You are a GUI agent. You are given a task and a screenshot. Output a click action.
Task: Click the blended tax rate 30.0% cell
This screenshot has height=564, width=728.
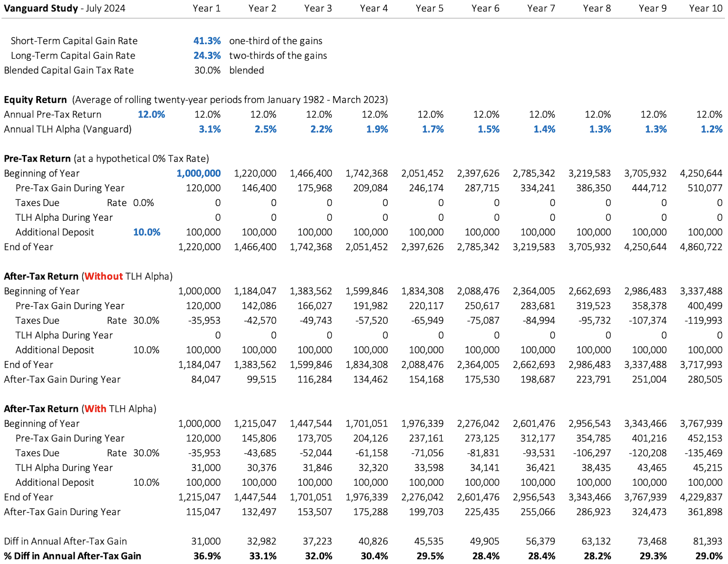click(207, 70)
